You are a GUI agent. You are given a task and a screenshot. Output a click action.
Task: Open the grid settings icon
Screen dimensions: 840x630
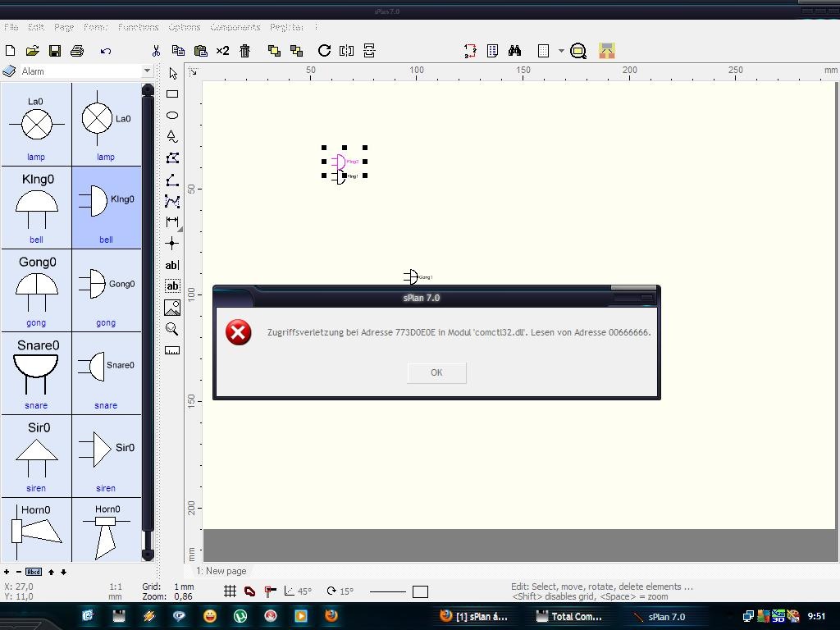pos(543,51)
